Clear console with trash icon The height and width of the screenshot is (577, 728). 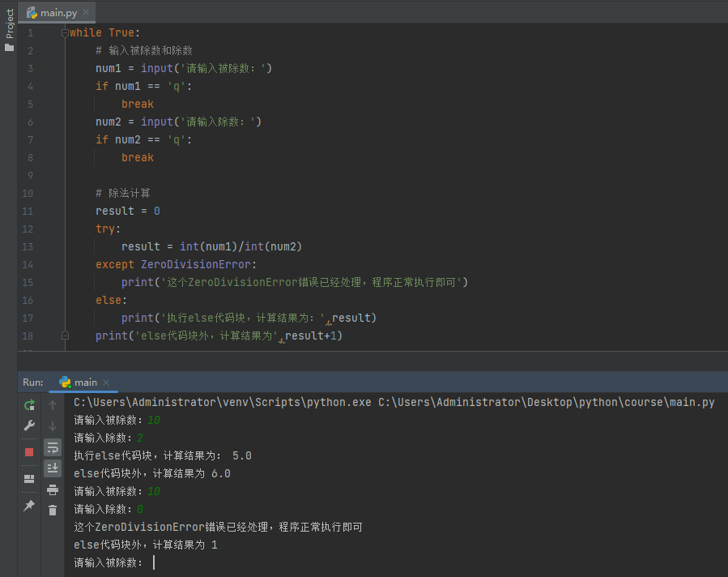pyautogui.click(x=53, y=510)
